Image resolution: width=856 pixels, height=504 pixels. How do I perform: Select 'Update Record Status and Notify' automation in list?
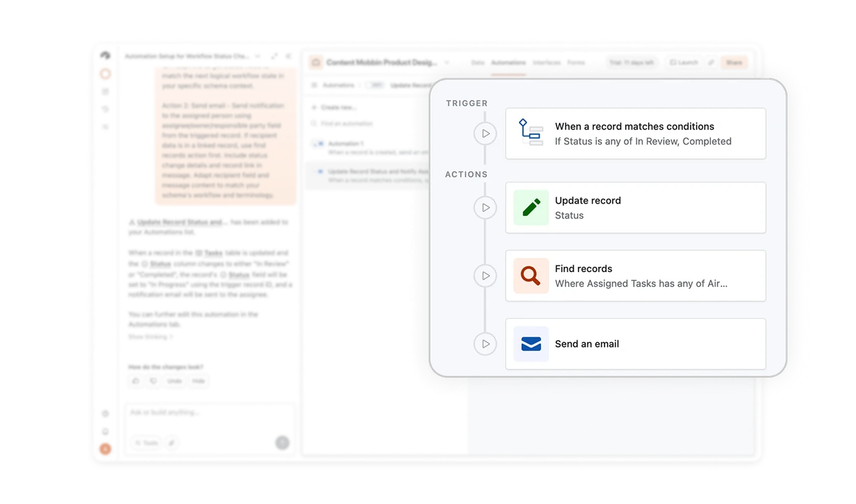366,176
